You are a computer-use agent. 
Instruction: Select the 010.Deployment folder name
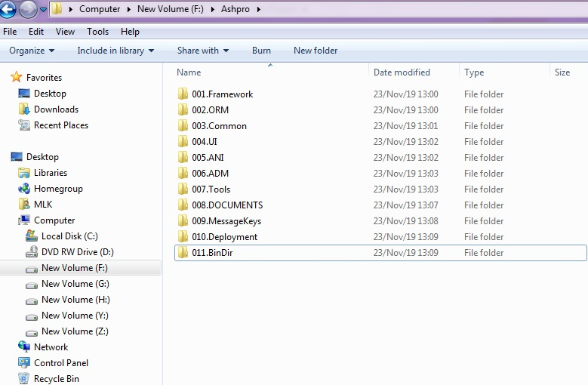[x=225, y=237]
